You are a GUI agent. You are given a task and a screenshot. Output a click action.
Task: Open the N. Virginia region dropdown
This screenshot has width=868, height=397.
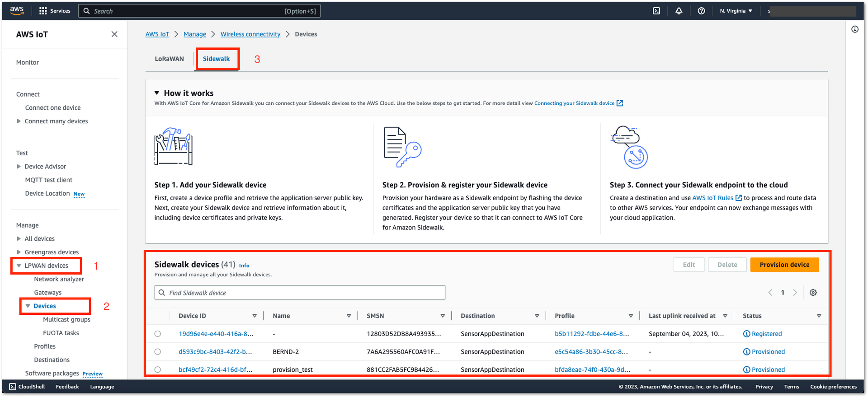click(736, 11)
